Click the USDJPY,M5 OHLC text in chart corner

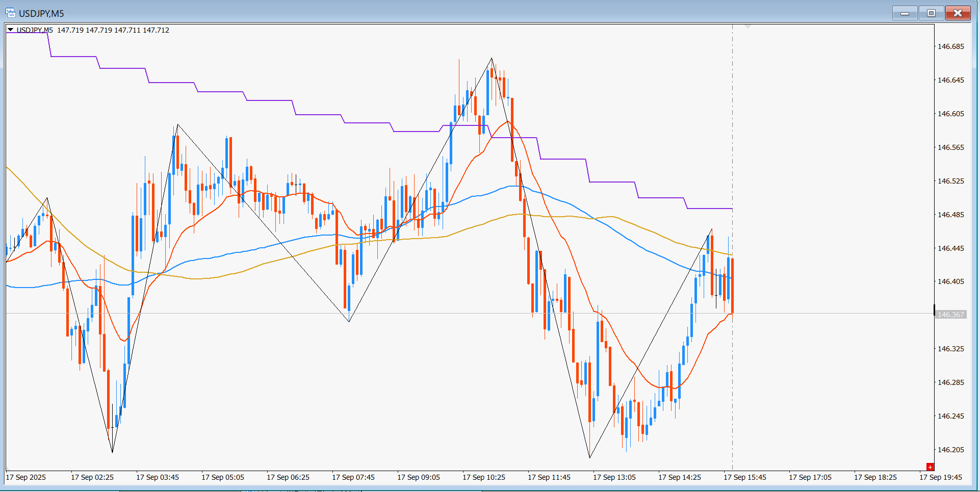[93, 30]
